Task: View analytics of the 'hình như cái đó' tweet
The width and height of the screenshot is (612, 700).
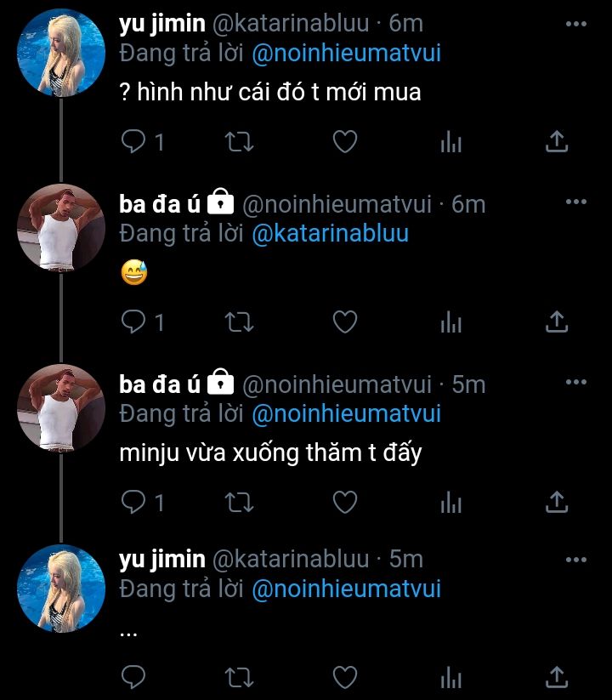Action: [x=450, y=142]
